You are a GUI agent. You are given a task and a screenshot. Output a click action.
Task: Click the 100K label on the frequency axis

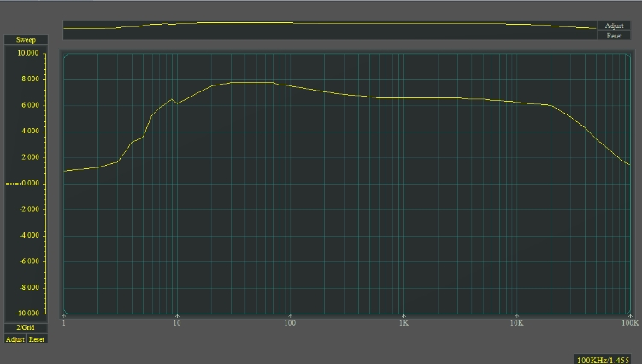click(x=630, y=323)
